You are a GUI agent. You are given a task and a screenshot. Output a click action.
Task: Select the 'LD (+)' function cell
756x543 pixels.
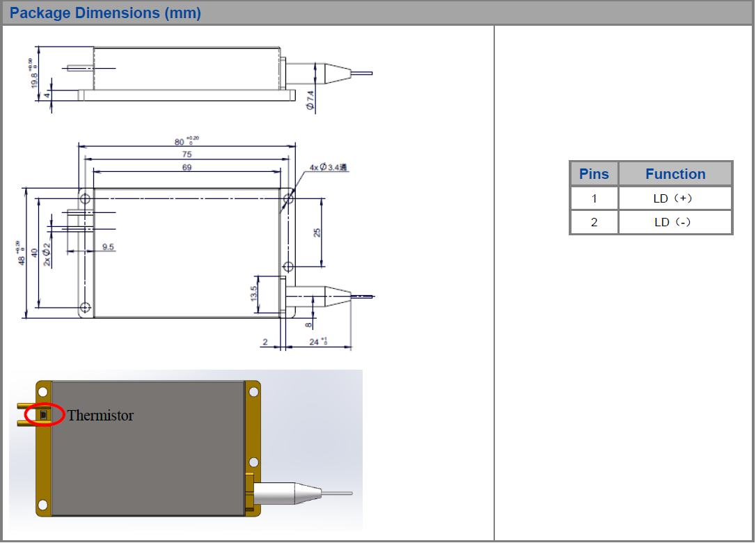(675, 198)
